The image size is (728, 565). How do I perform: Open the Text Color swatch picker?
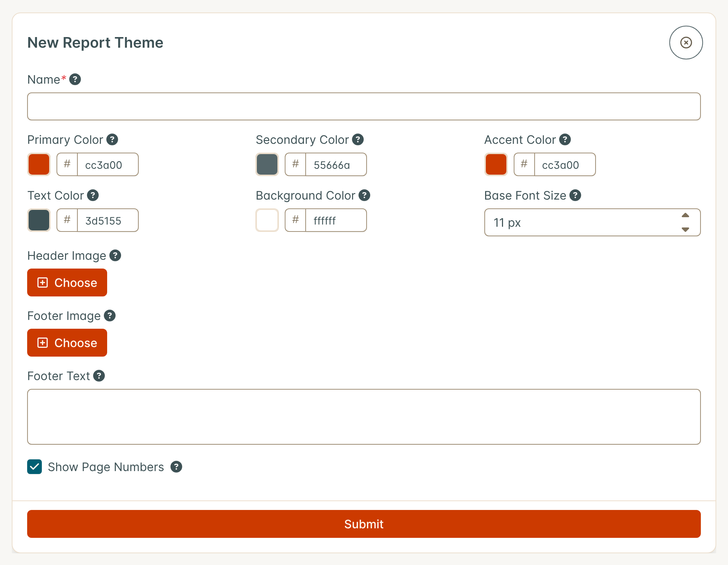pyautogui.click(x=39, y=220)
